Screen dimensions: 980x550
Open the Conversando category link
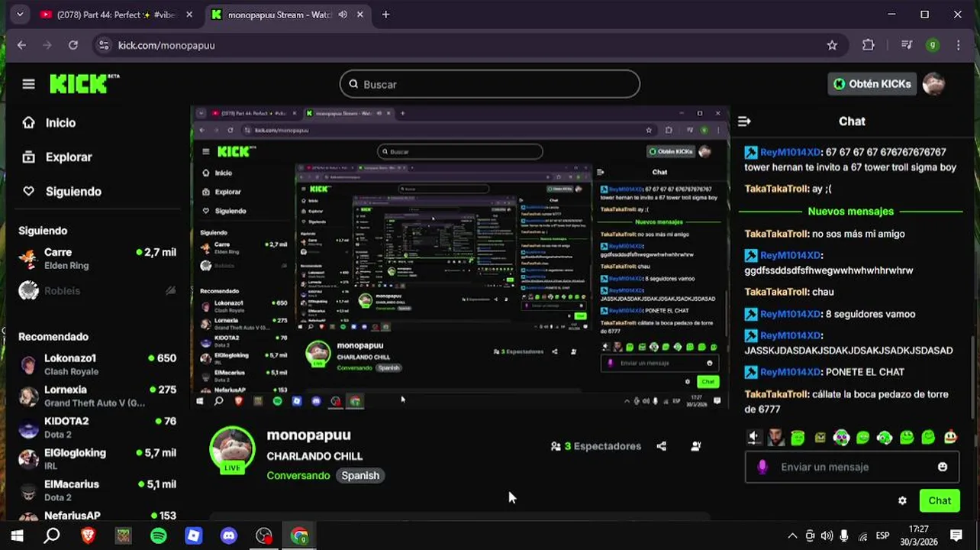click(x=298, y=475)
